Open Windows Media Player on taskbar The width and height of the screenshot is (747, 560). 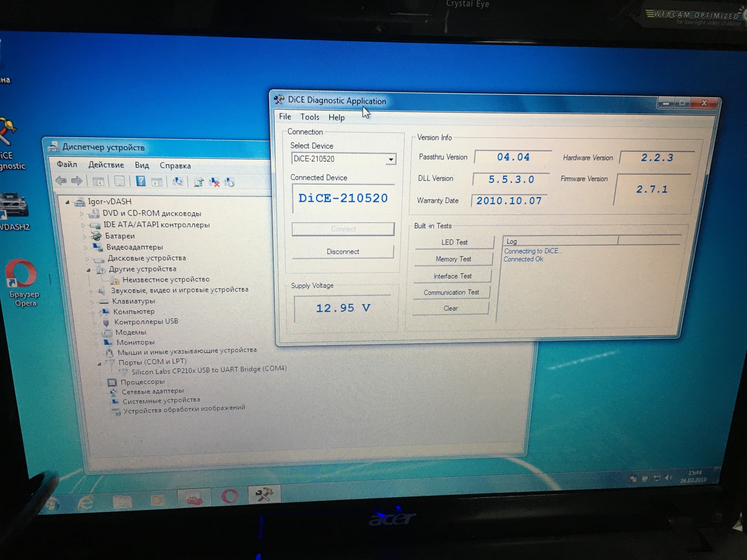157,500
